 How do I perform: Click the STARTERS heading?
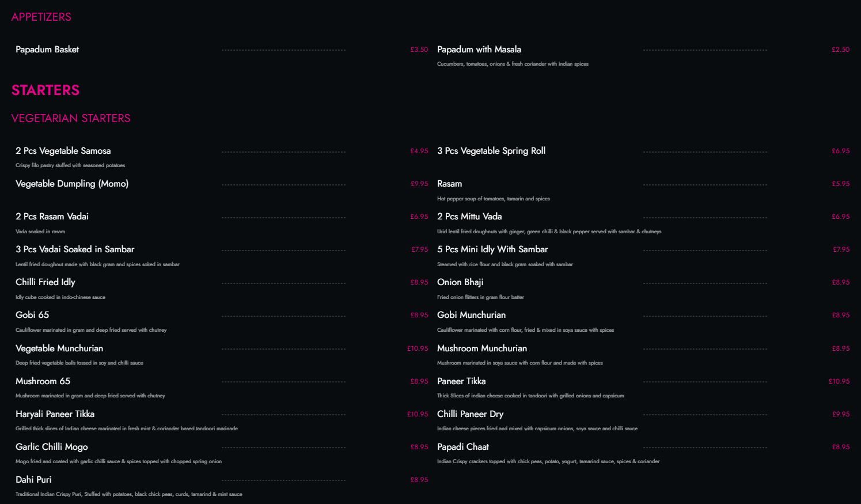45,90
